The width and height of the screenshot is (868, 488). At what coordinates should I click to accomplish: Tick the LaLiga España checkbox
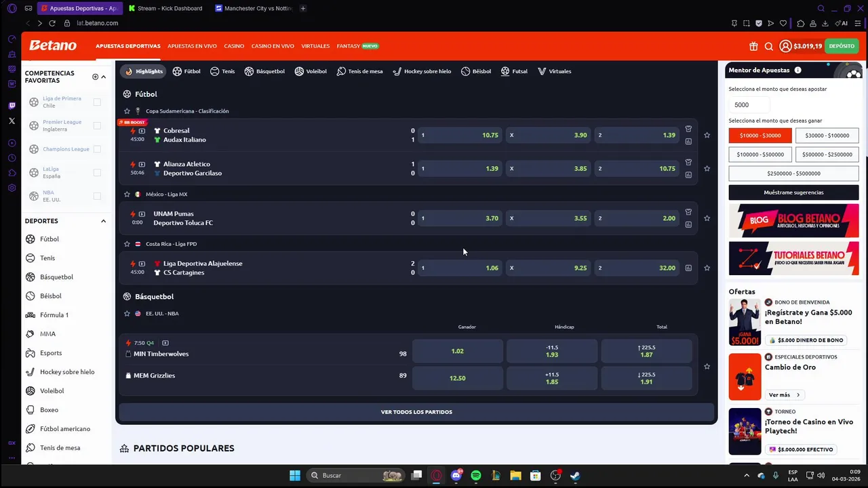click(97, 173)
